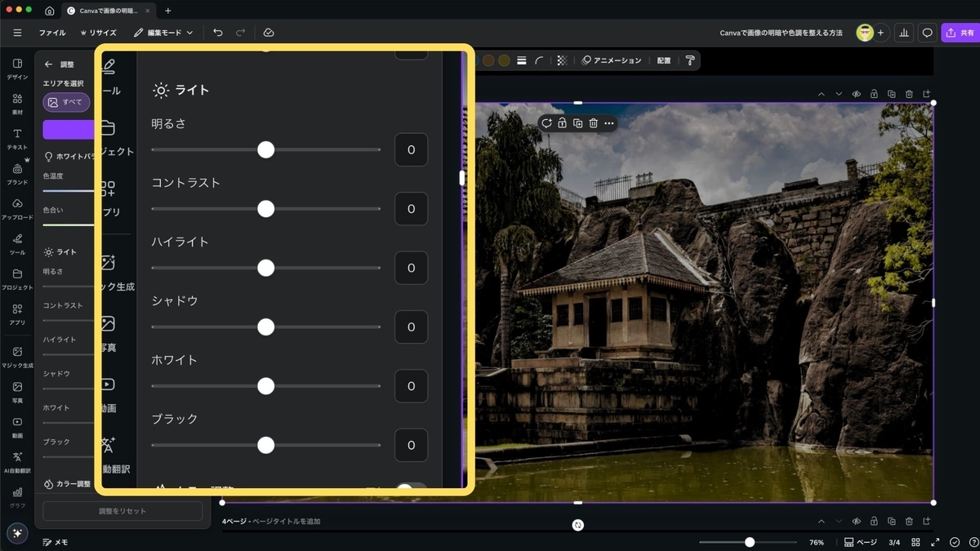Screen dimensions: 980x551
Task: Go back from the 調整 panel
Action: pyautogui.click(x=48, y=64)
